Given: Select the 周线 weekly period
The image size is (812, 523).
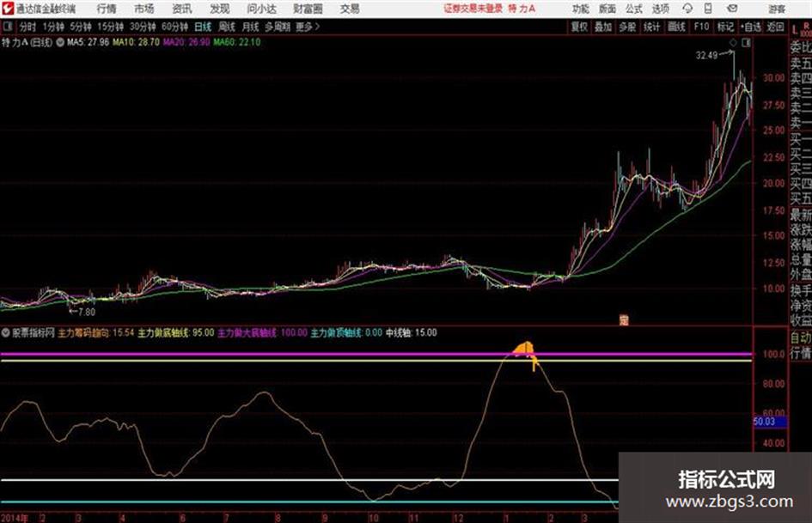Looking at the screenshot, I should click(227, 27).
